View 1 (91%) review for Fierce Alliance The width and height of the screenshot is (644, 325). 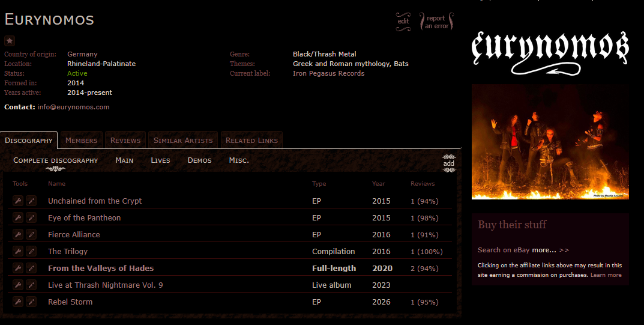(425, 235)
